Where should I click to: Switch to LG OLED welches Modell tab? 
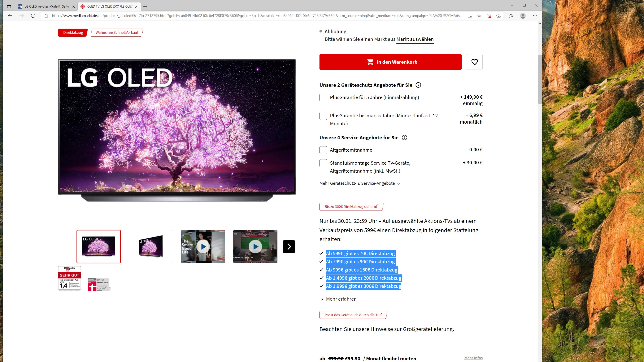click(46, 6)
